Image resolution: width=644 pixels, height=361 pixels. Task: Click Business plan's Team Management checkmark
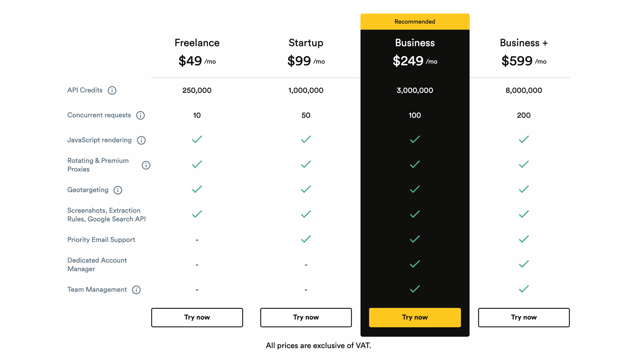415,289
